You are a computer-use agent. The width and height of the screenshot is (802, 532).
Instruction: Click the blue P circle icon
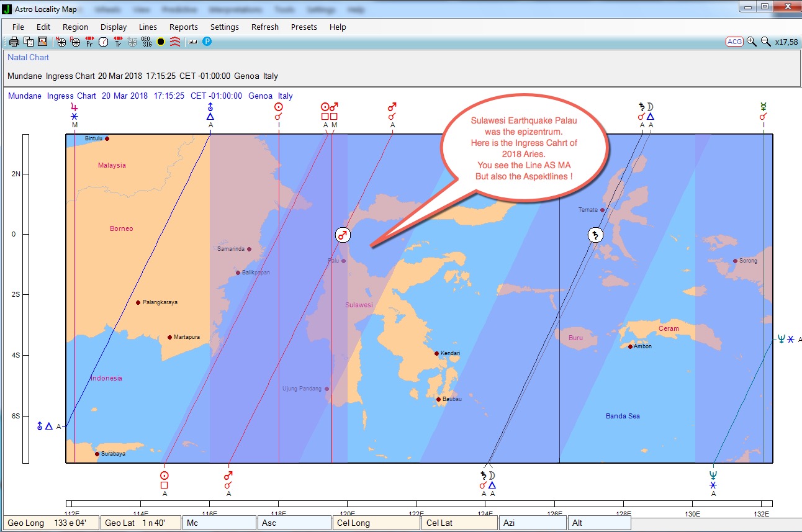(207, 42)
